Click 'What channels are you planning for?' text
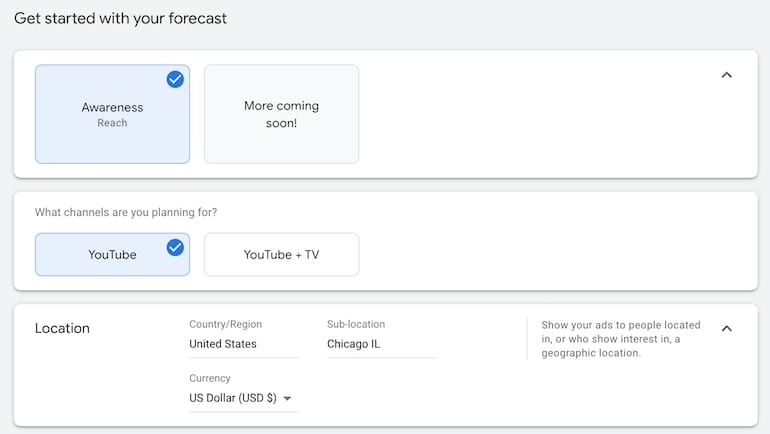 [x=126, y=212]
